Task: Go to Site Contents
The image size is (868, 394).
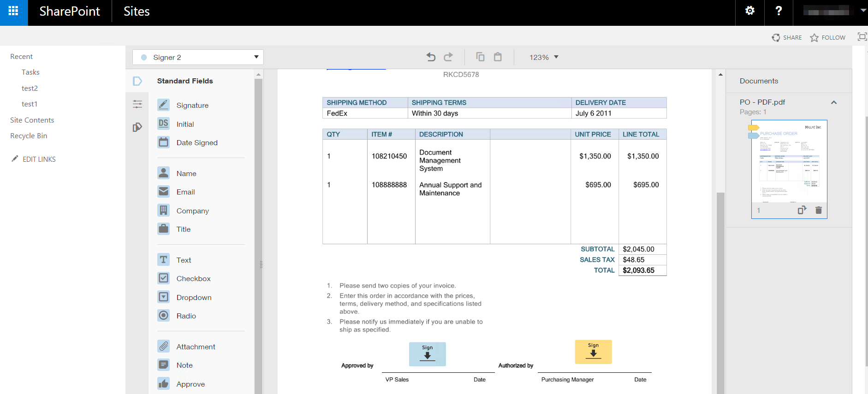Action: click(x=32, y=120)
